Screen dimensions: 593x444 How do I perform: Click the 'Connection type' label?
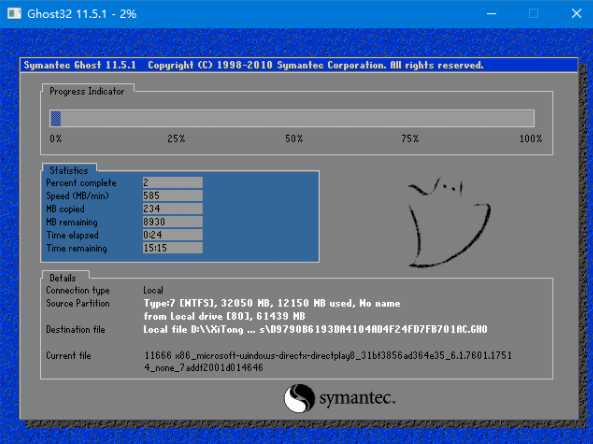pos(78,290)
